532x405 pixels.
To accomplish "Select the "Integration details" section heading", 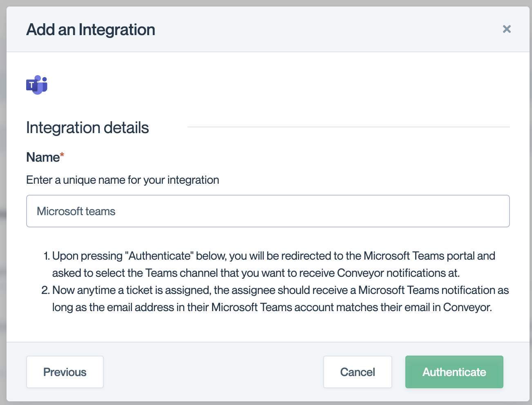I will tap(87, 128).
